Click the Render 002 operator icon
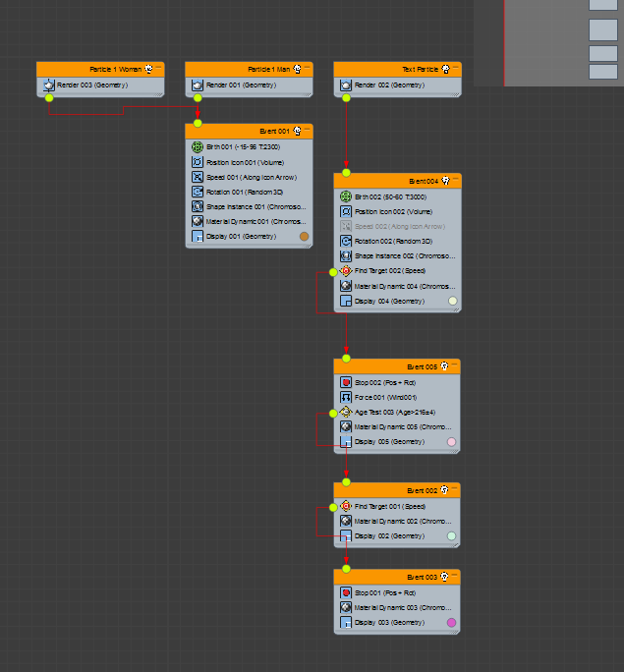This screenshot has width=624, height=672. (346, 84)
